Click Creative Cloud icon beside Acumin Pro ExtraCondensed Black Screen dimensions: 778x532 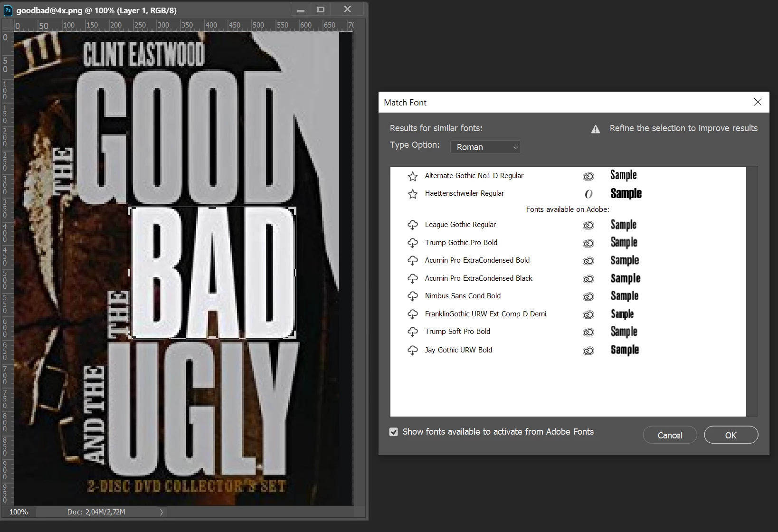588,279
